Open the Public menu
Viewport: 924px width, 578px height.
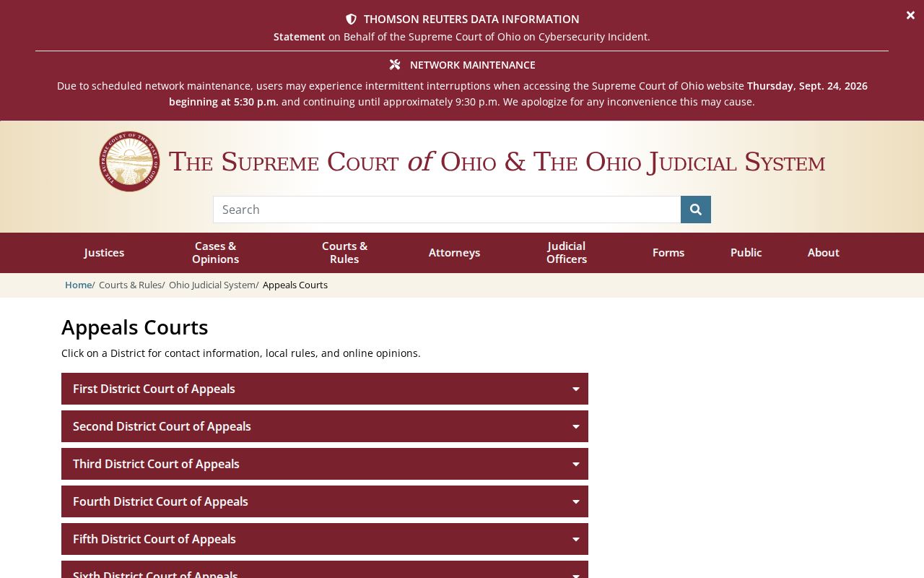746,253
